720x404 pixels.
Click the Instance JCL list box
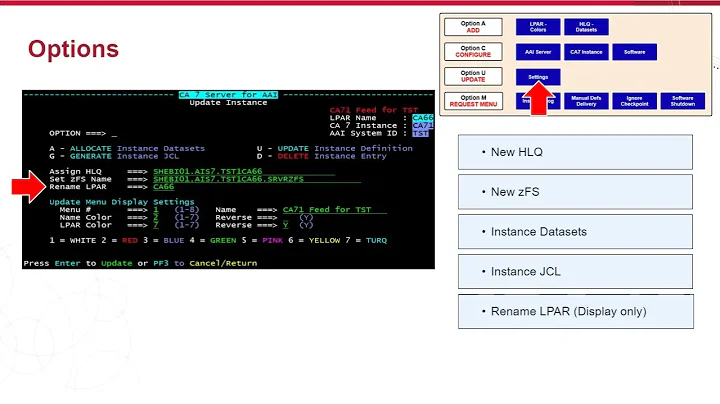(575, 272)
